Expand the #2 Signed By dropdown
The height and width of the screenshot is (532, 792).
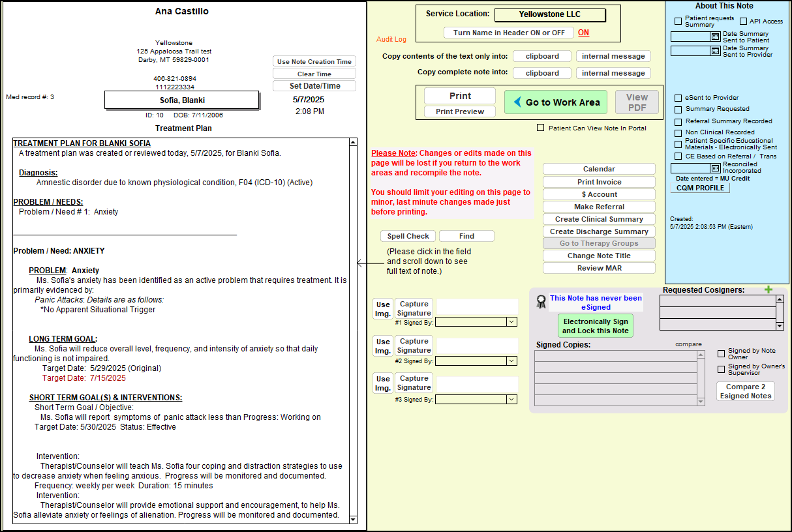(x=511, y=361)
